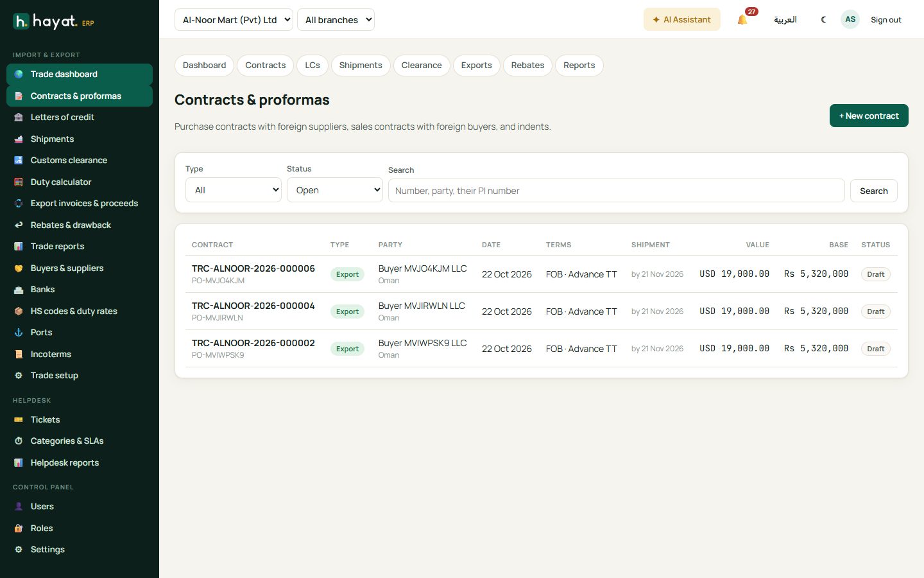This screenshot has width=924, height=578.
Task: Click the Customs clearance icon
Action: pos(19,161)
